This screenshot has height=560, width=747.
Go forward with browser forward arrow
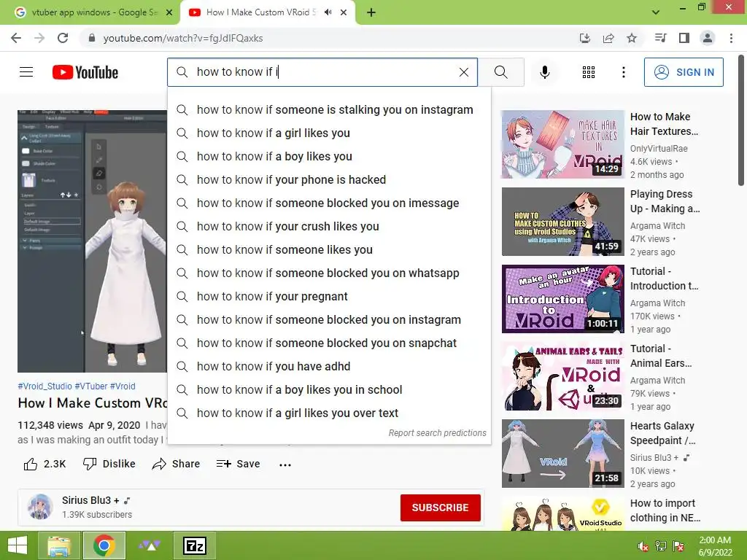point(39,38)
